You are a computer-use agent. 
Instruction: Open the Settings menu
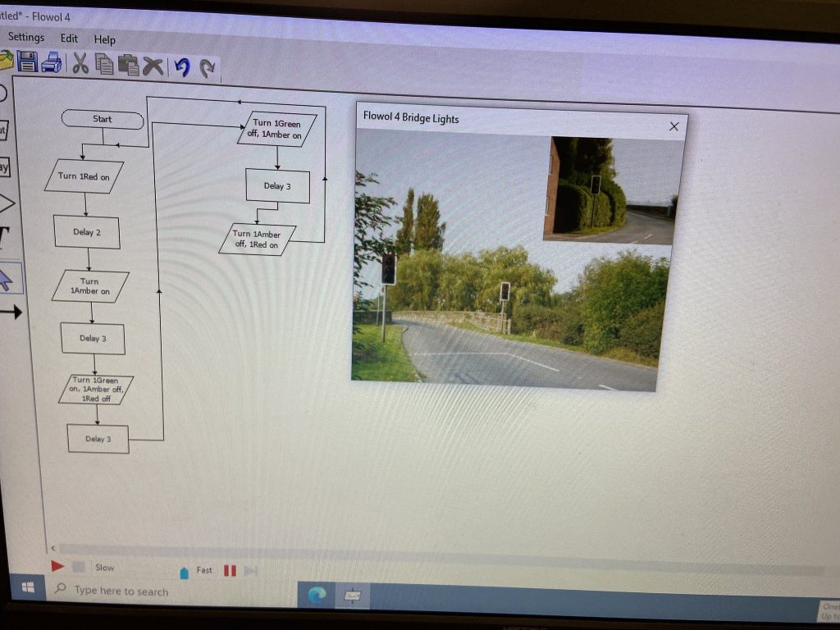[x=25, y=37]
